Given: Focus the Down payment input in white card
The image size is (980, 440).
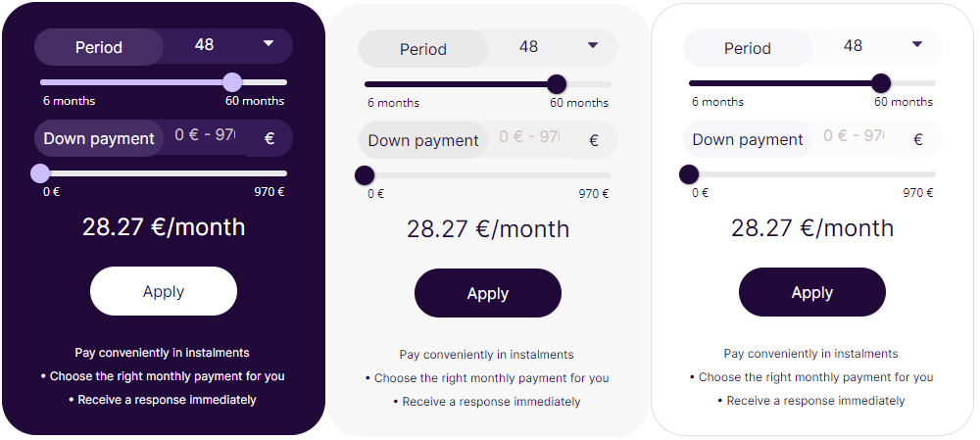Looking at the screenshot, I should coord(854,136).
